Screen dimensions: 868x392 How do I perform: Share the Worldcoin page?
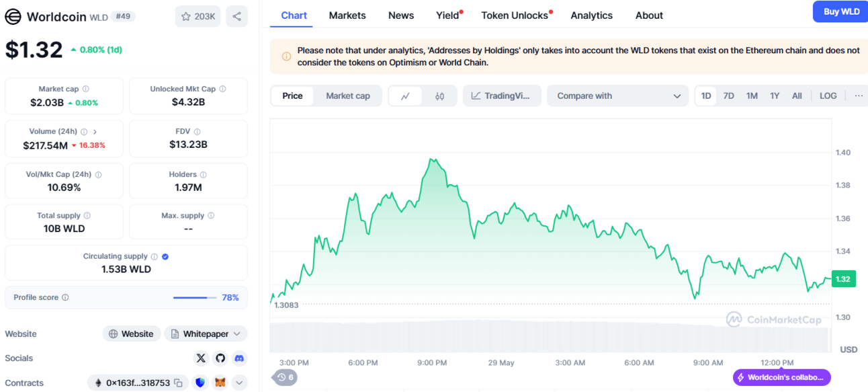pyautogui.click(x=236, y=16)
